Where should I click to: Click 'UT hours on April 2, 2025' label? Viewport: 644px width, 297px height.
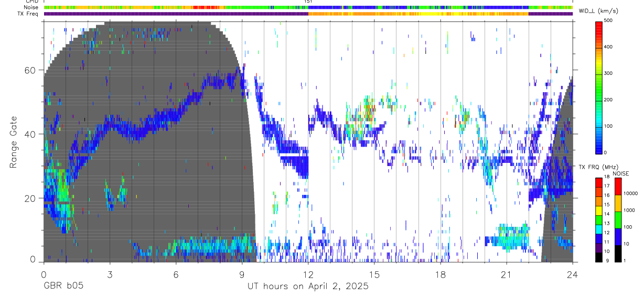[x=308, y=287]
